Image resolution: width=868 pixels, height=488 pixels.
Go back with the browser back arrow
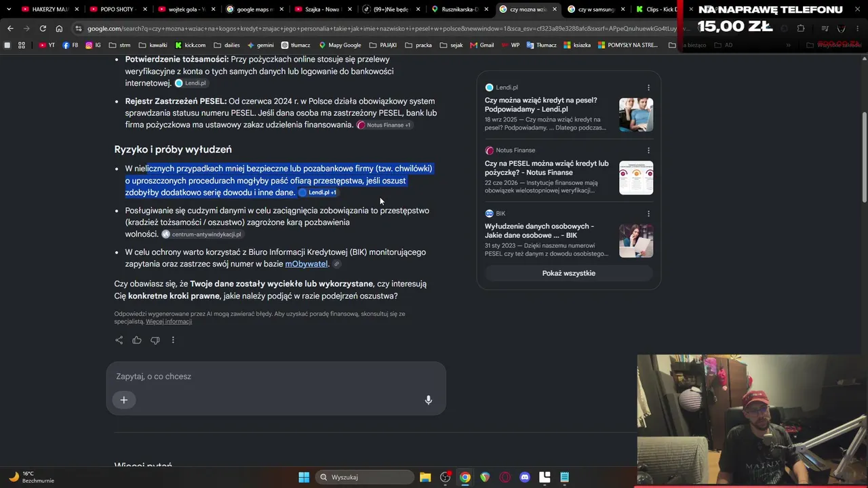(10, 28)
